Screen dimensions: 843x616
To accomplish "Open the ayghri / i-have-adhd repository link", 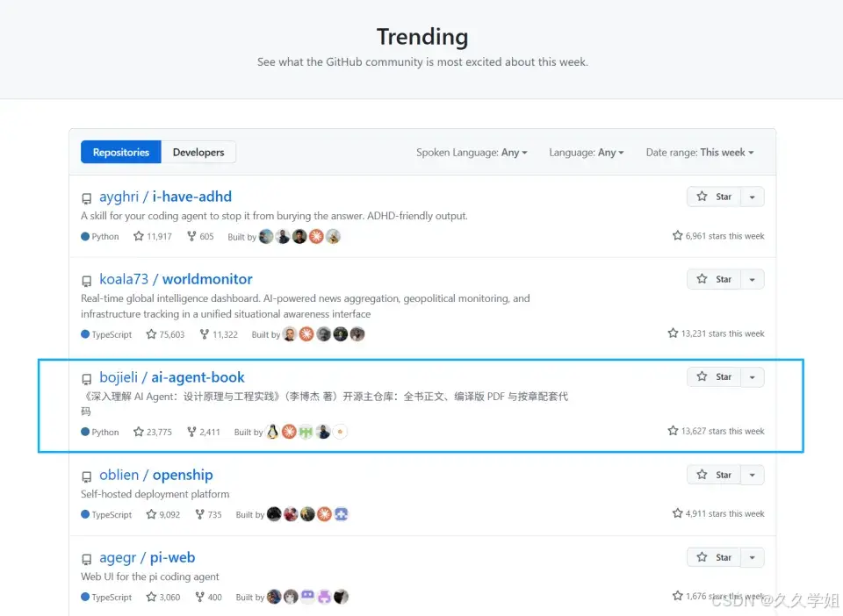I will point(165,197).
